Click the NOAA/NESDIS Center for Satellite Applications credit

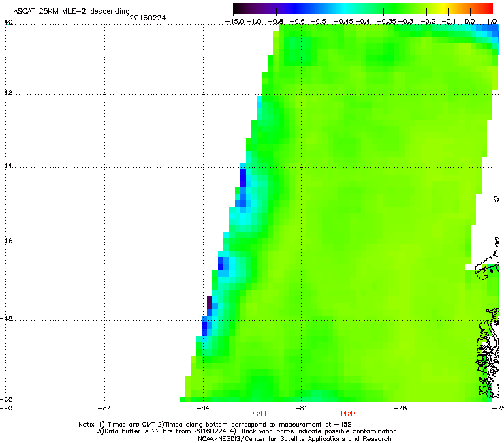pyautogui.click(x=294, y=439)
